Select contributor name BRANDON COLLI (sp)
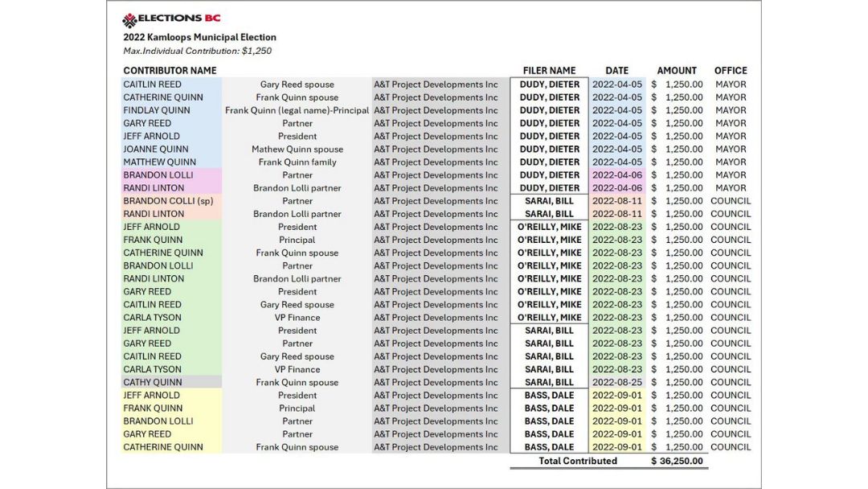Image resolution: width=868 pixels, height=489 pixels. click(168, 201)
